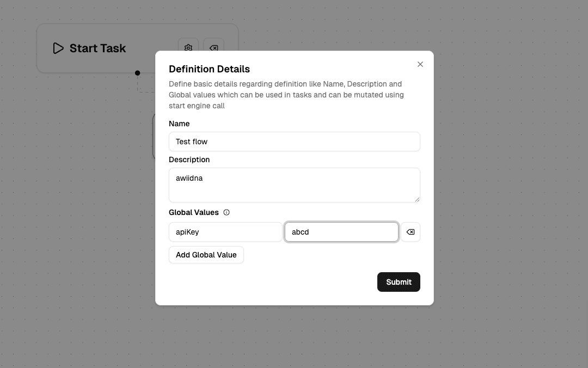Click the Global Values section label

pyautogui.click(x=193, y=212)
